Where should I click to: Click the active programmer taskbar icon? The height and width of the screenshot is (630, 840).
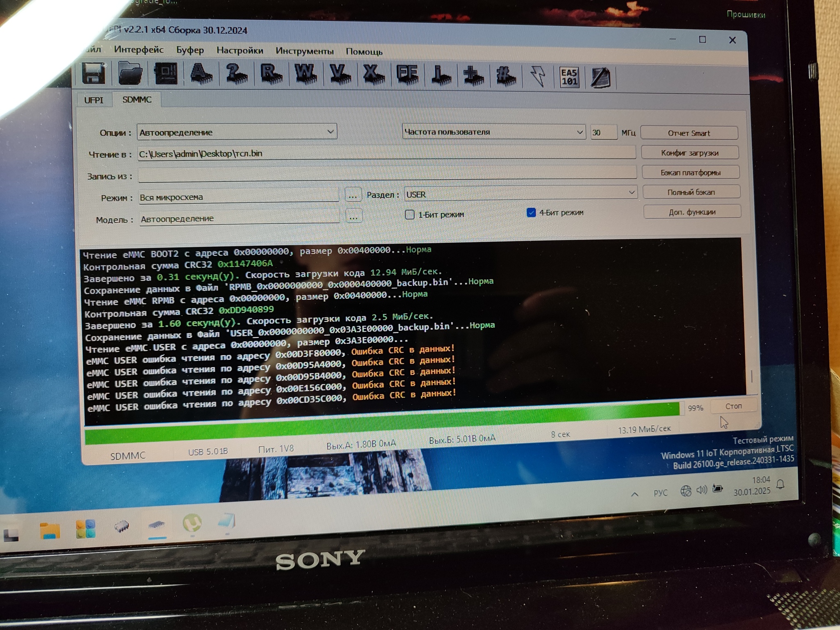click(x=157, y=525)
